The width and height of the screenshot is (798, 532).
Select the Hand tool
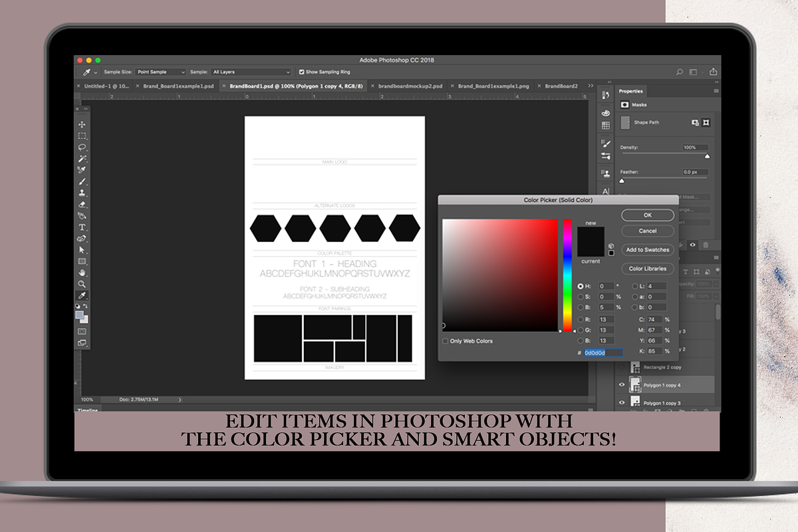tap(82, 272)
